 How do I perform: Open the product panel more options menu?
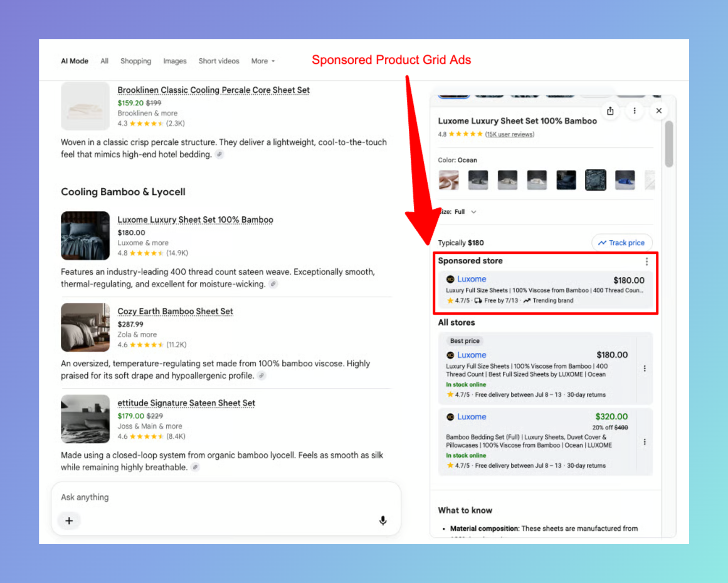[634, 111]
